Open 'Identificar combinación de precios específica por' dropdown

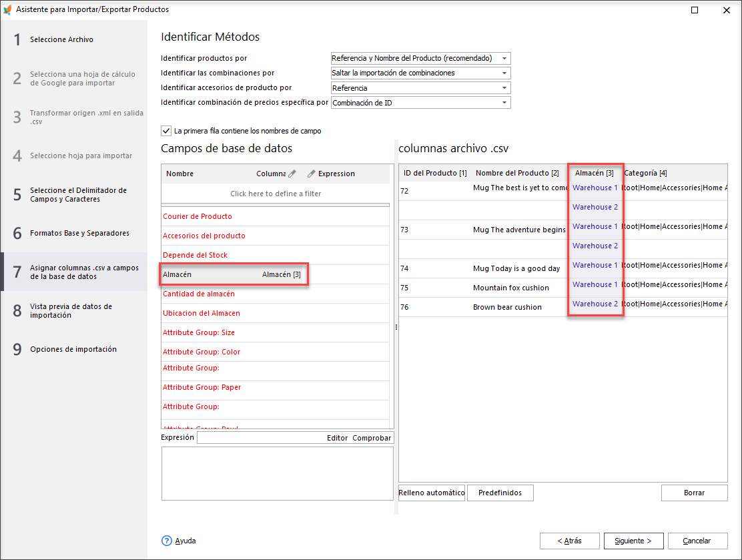pyautogui.click(x=420, y=103)
